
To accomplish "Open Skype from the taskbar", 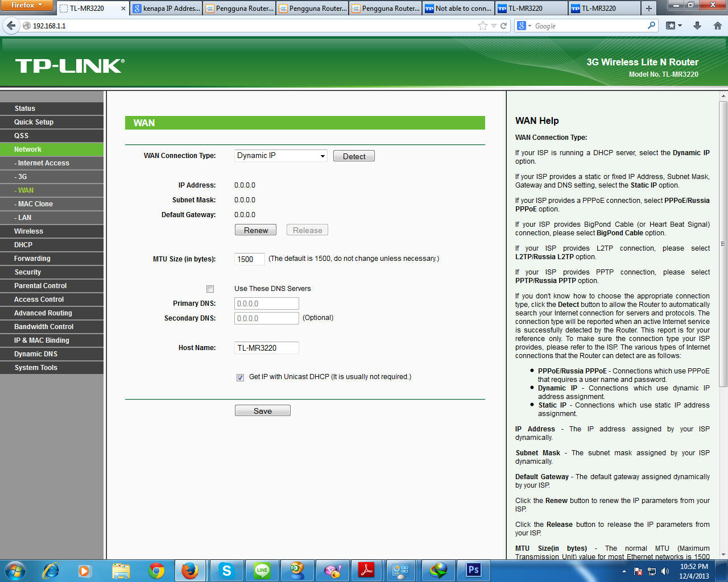I will [227, 570].
